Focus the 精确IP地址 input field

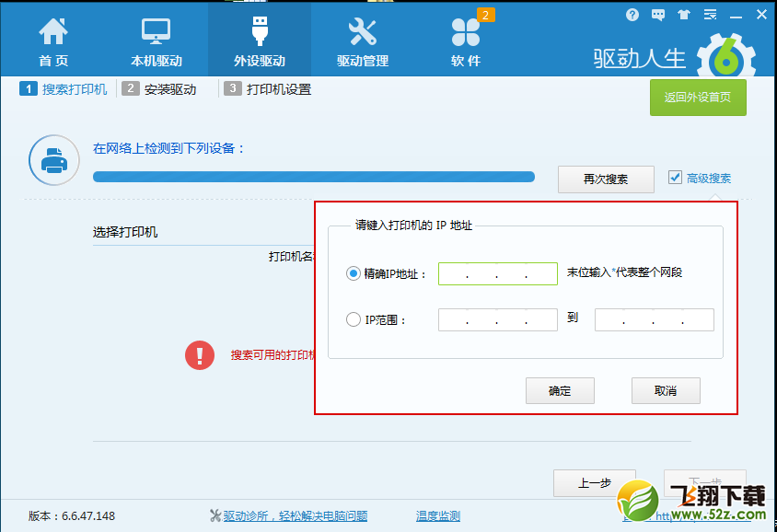(x=497, y=273)
